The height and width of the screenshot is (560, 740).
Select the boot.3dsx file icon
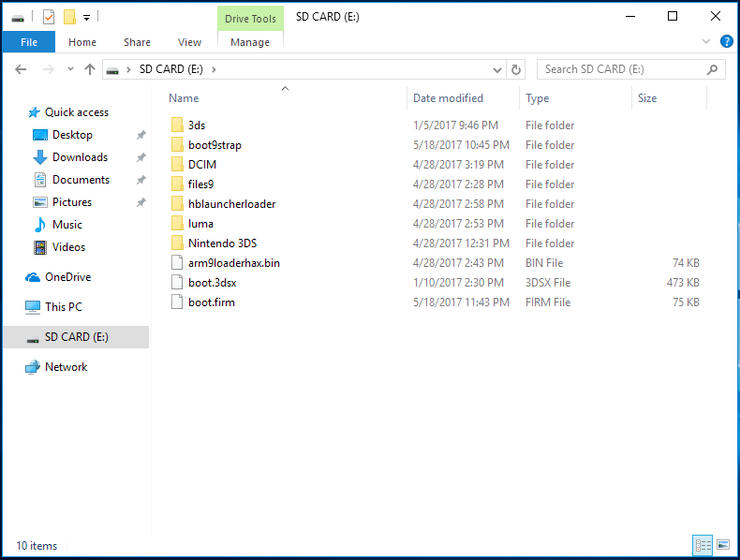click(177, 282)
